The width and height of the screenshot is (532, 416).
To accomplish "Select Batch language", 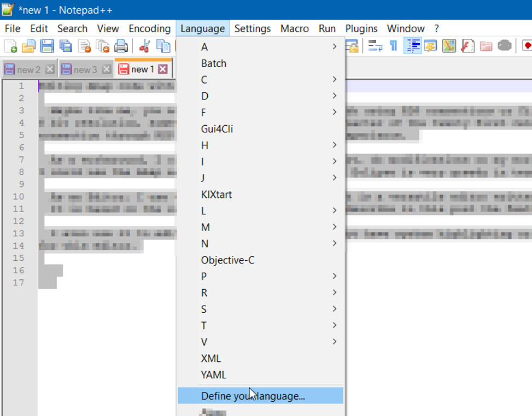I will (260, 63).
